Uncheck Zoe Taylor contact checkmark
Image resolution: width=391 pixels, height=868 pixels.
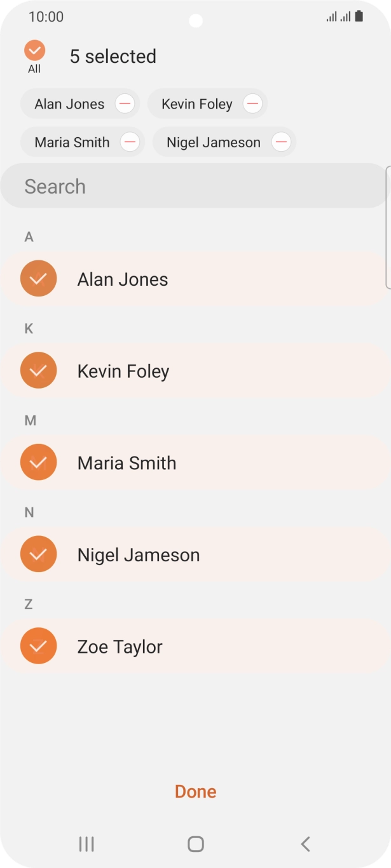pos(38,646)
